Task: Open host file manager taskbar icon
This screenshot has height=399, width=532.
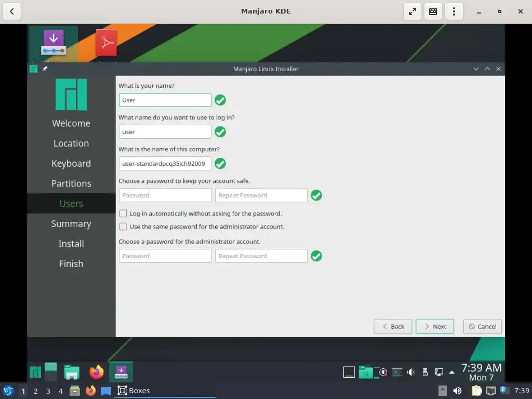Action: 75,391
